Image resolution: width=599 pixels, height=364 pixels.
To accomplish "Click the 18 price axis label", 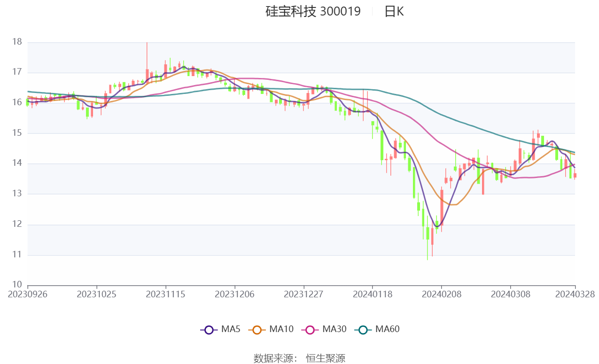I will click(17, 42).
